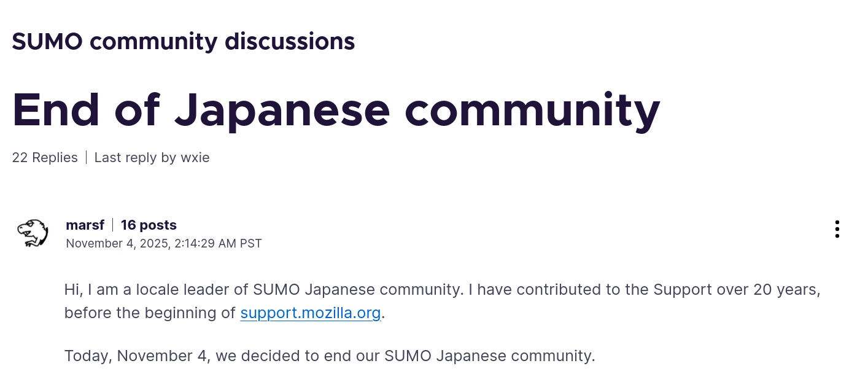Open the support.mozilla.org link
868x374 pixels.
[311, 313]
